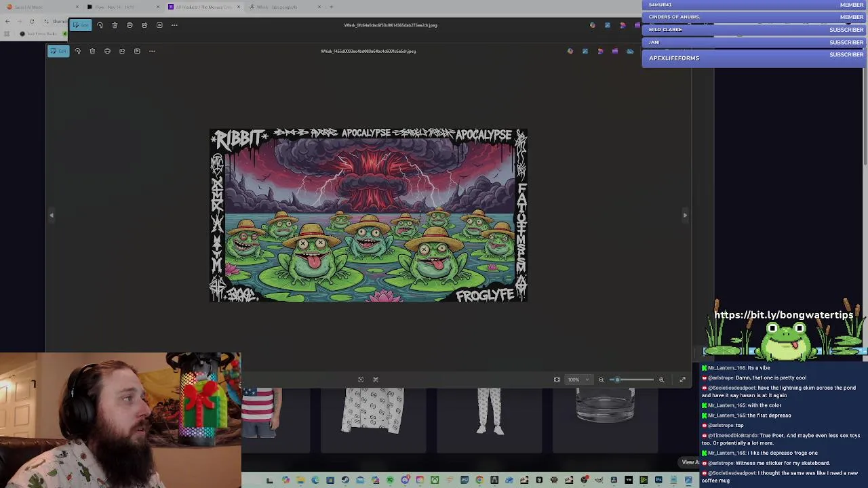Image resolution: width=868 pixels, height=488 pixels.
Task: Rotate image in back Photos window
Action: click(x=100, y=25)
